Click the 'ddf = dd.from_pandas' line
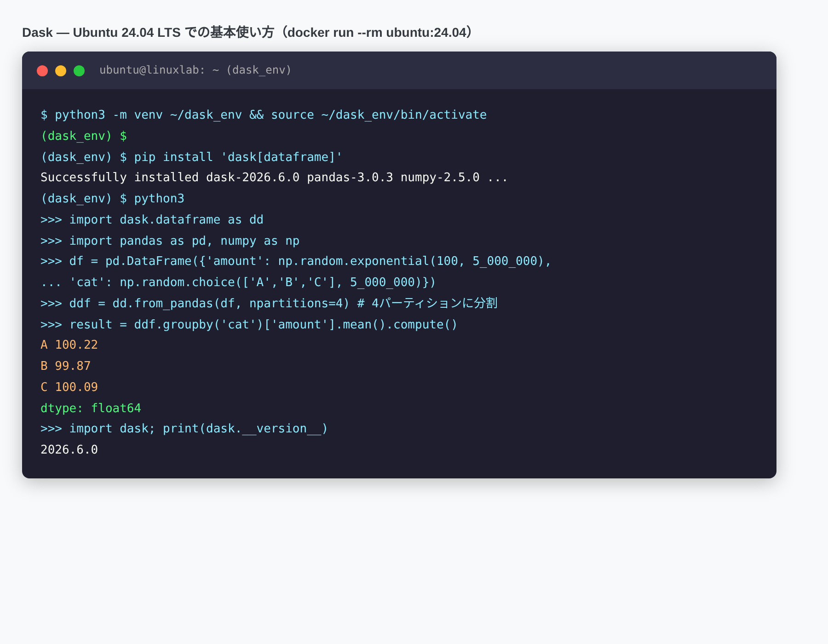 click(x=269, y=303)
